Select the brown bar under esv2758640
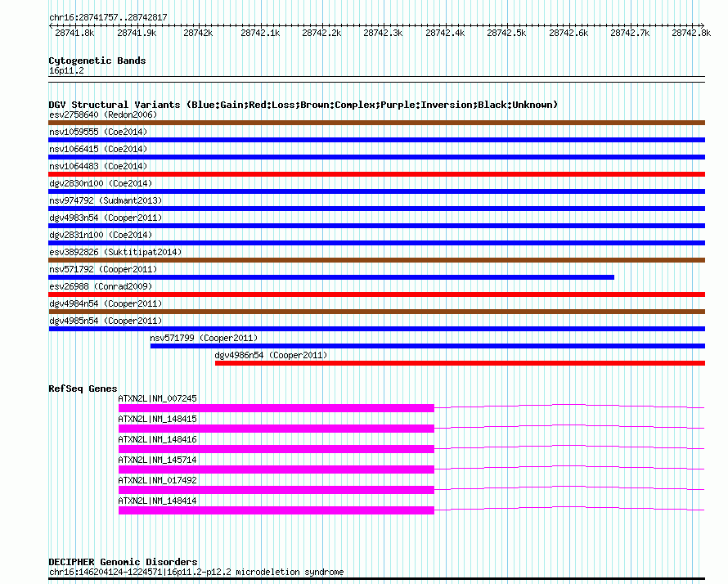This screenshot has width=728, height=584. click(x=376, y=123)
